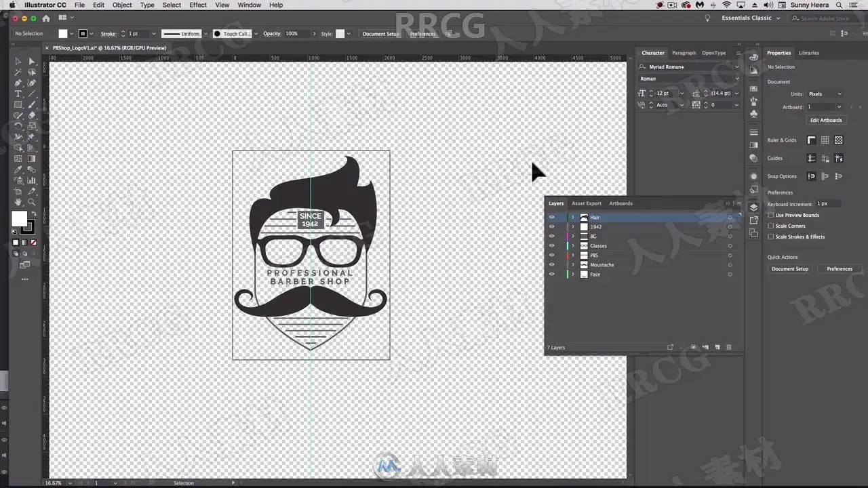Switch to the Artboards tab

[x=620, y=203]
